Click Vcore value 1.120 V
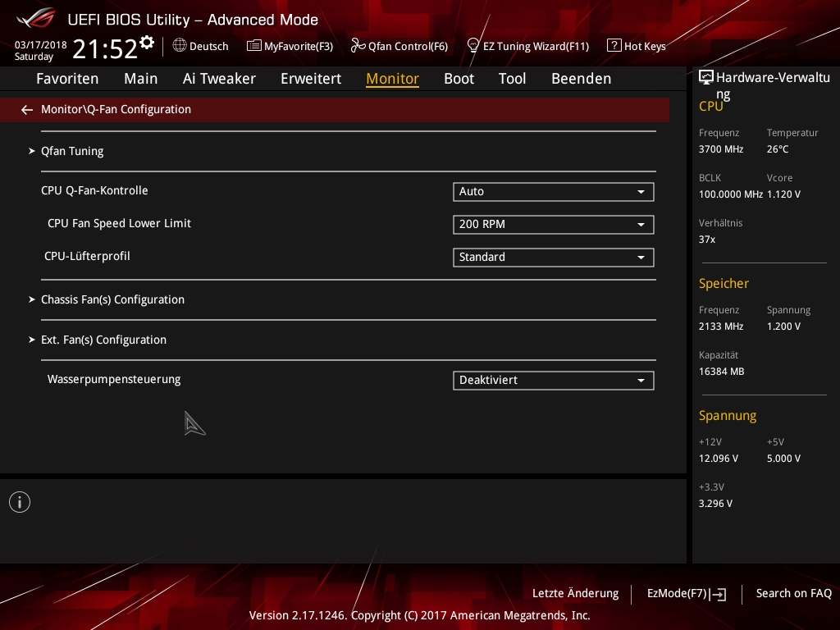This screenshot has width=840, height=630. point(783,194)
